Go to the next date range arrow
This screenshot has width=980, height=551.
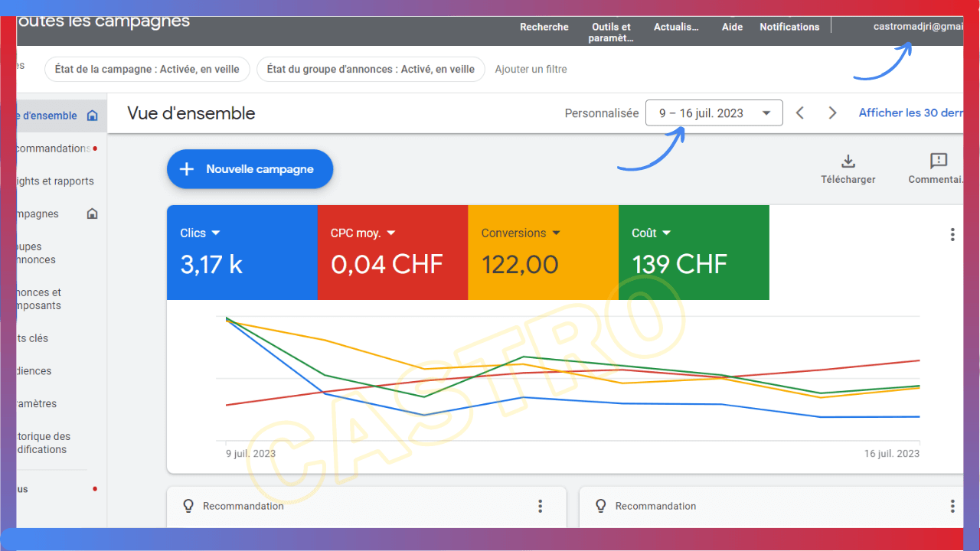[x=833, y=113]
